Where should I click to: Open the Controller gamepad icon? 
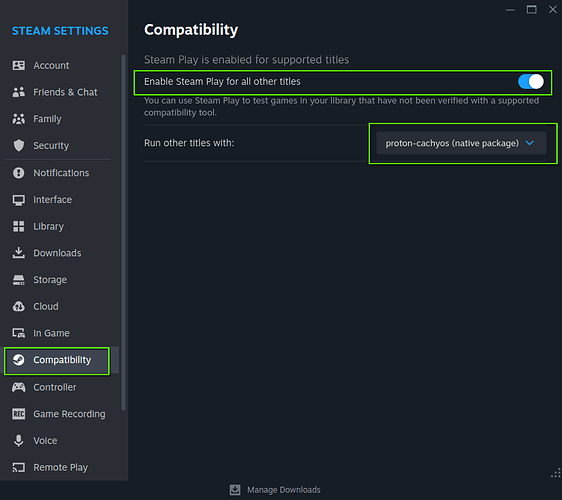point(19,387)
